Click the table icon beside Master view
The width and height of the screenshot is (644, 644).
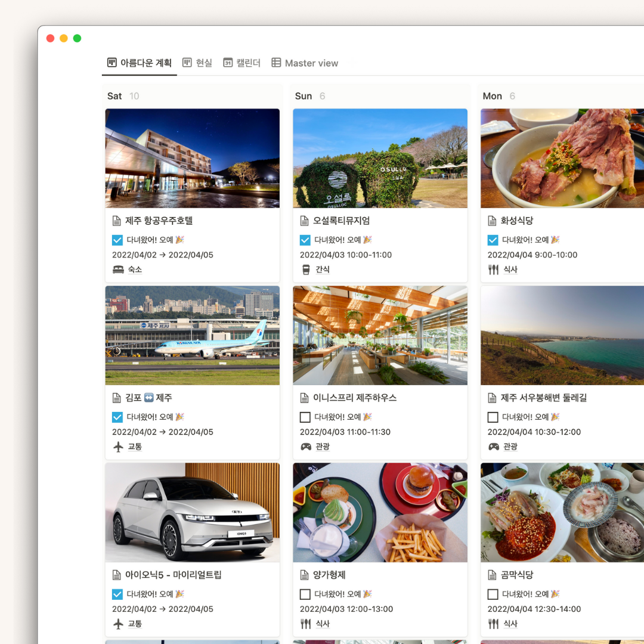tap(276, 63)
